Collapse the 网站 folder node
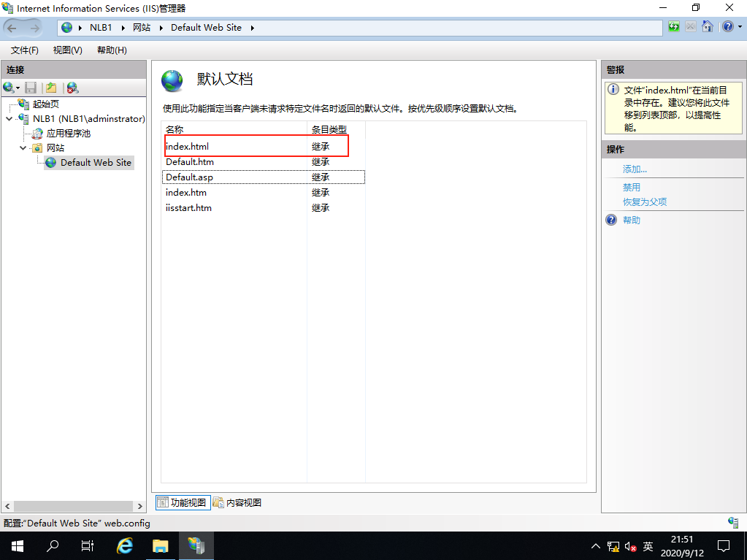 click(23, 148)
